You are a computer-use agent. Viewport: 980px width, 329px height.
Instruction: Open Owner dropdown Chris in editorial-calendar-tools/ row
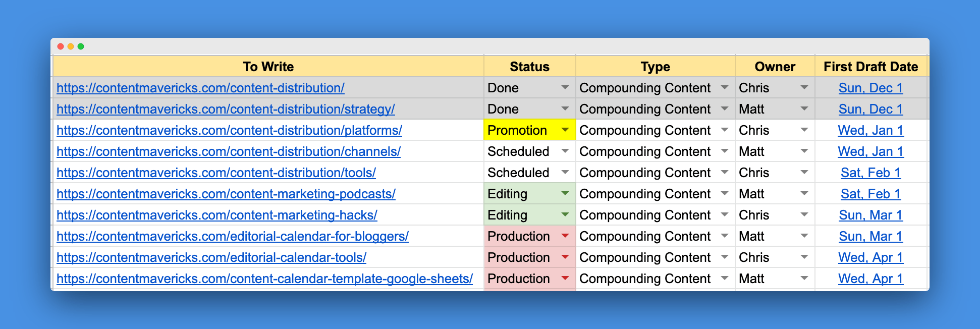pos(804,257)
